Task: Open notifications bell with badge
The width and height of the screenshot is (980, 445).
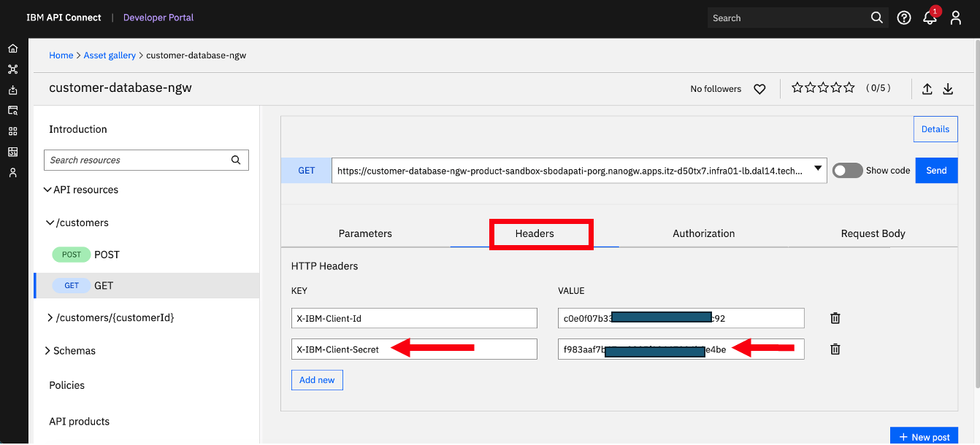Action: [930, 17]
